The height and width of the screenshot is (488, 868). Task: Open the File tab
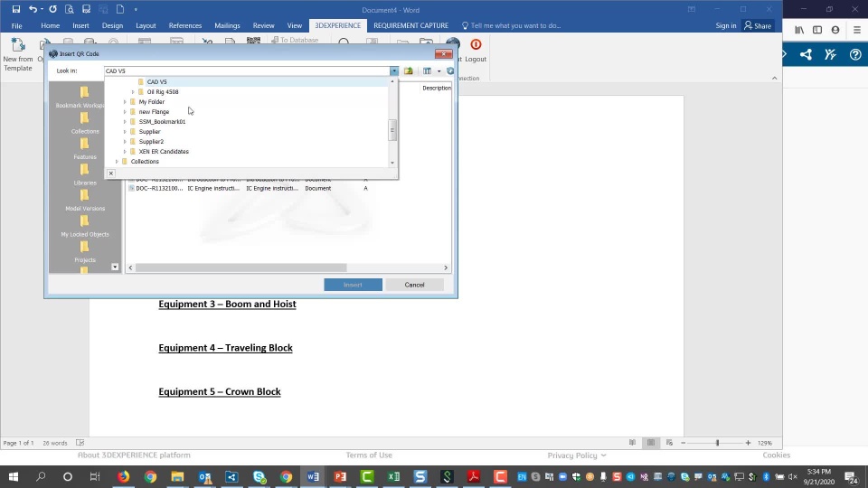(16, 25)
